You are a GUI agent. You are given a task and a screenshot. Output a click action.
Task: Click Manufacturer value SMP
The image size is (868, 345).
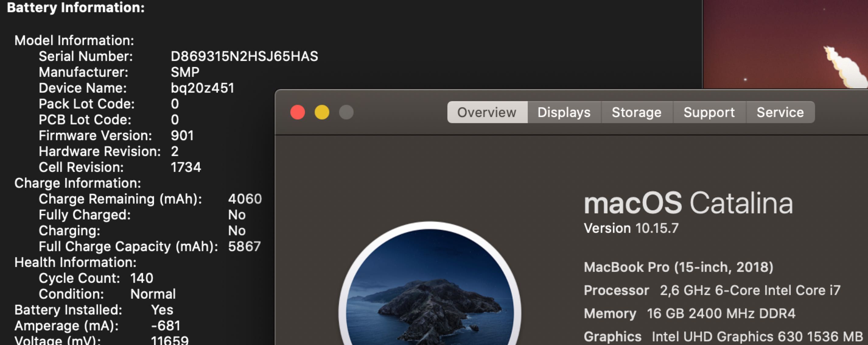tap(185, 72)
